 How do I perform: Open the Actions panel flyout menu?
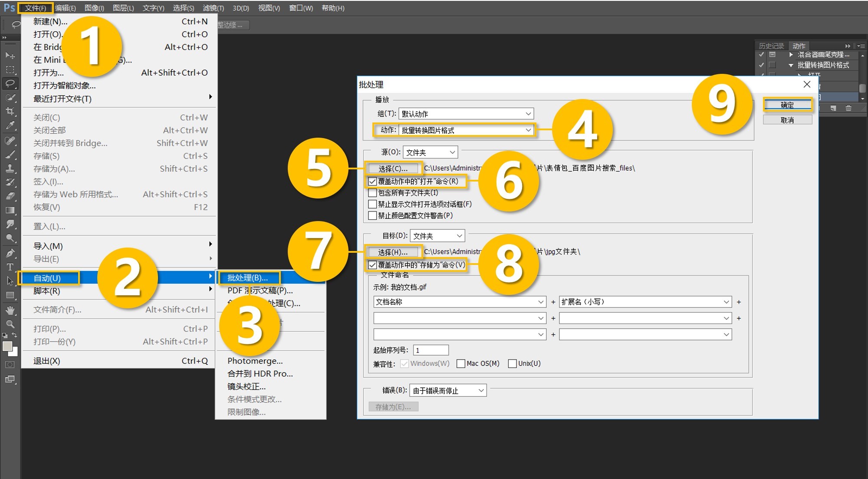pos(861,46)
